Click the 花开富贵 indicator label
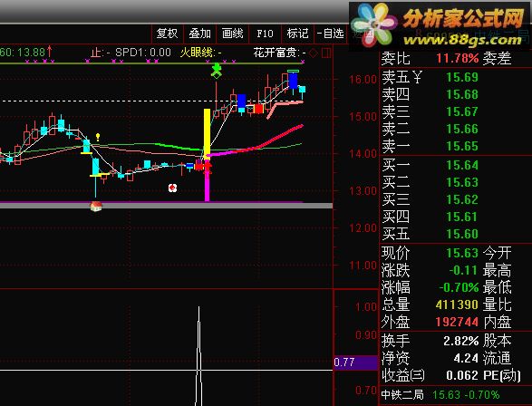 pos(279,53)
